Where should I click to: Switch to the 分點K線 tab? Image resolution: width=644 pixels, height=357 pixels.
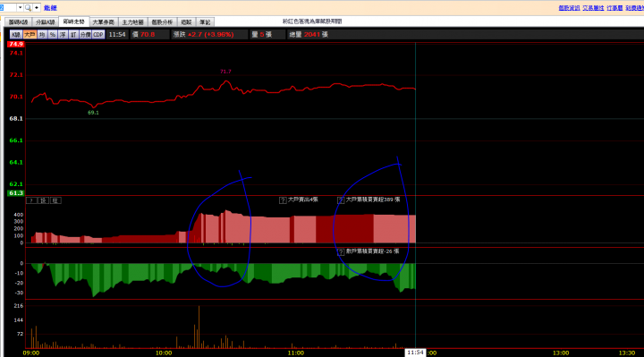(46, 22)
